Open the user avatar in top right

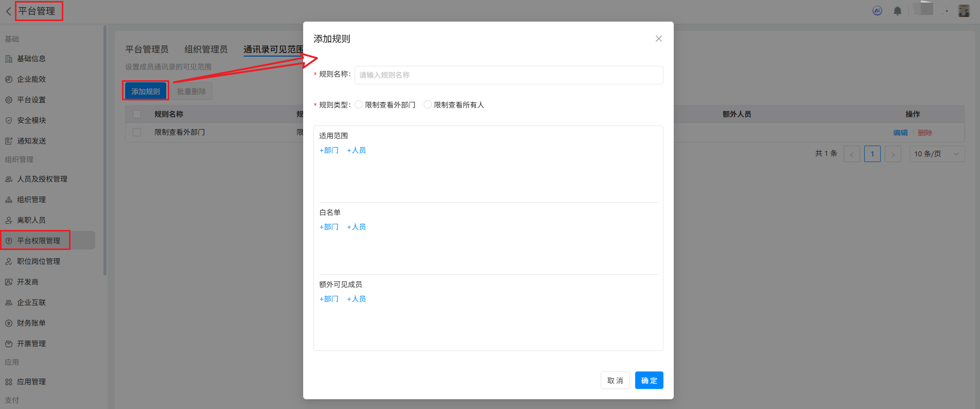coord(964,11)
